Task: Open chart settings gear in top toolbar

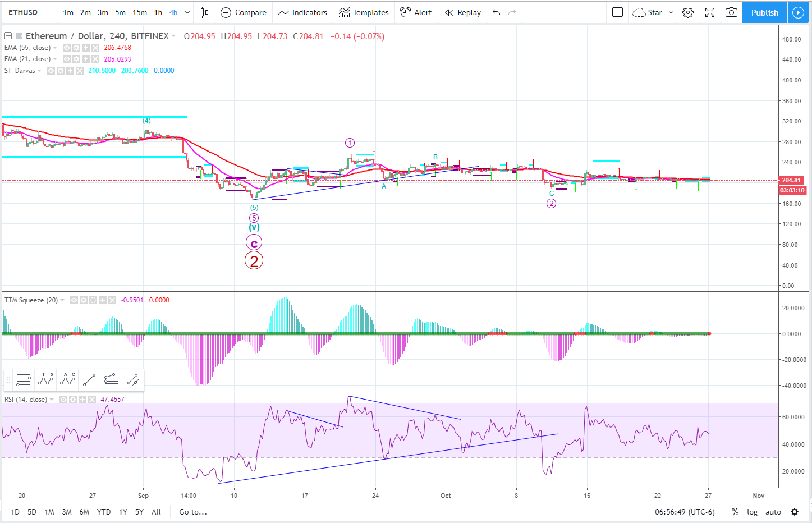Action: coord(688,12)
